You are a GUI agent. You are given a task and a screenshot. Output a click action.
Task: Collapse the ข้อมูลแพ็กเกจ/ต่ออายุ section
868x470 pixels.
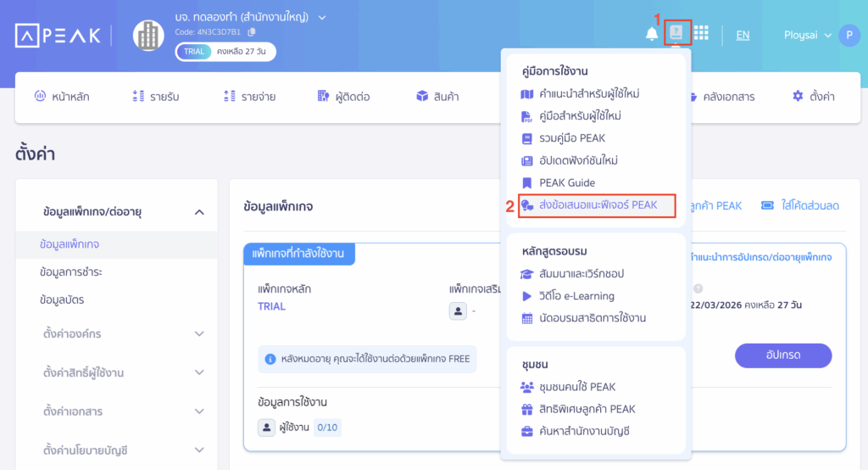tap(199, 212)
